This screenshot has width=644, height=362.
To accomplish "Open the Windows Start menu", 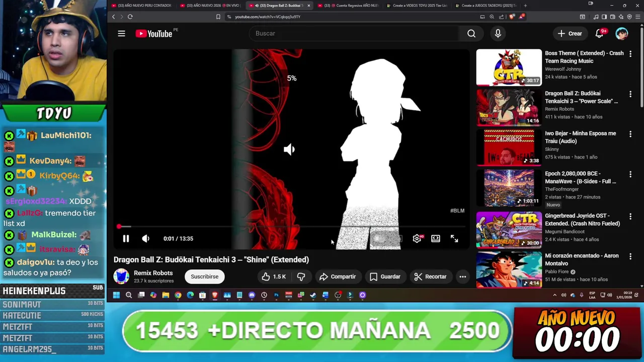I will [x=116, y=295].
